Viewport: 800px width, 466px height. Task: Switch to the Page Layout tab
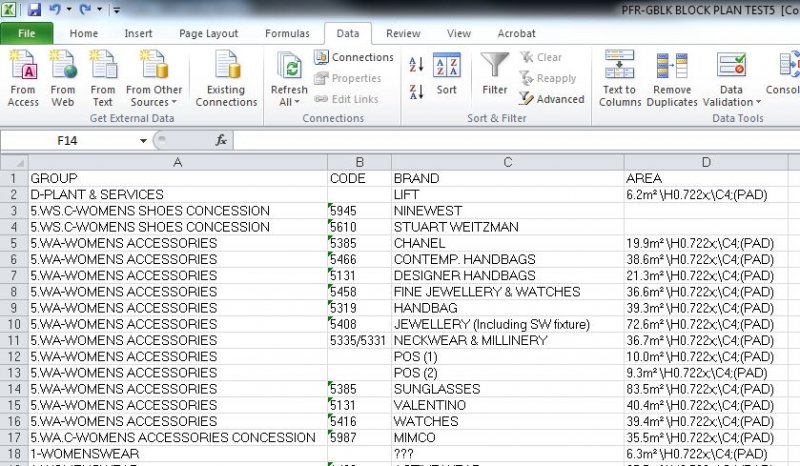pos(208,33)
